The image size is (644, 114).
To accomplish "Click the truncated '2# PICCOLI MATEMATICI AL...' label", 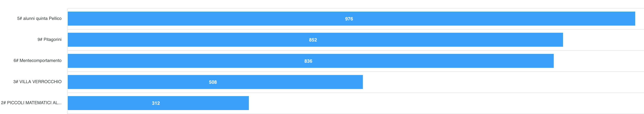I will coord(31,103).
